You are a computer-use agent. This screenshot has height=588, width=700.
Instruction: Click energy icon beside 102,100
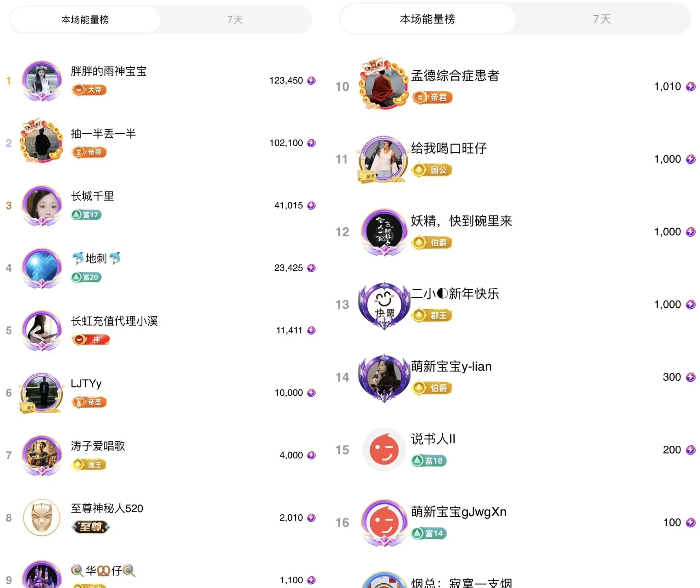pyautogui.click(x=311, y=143)
